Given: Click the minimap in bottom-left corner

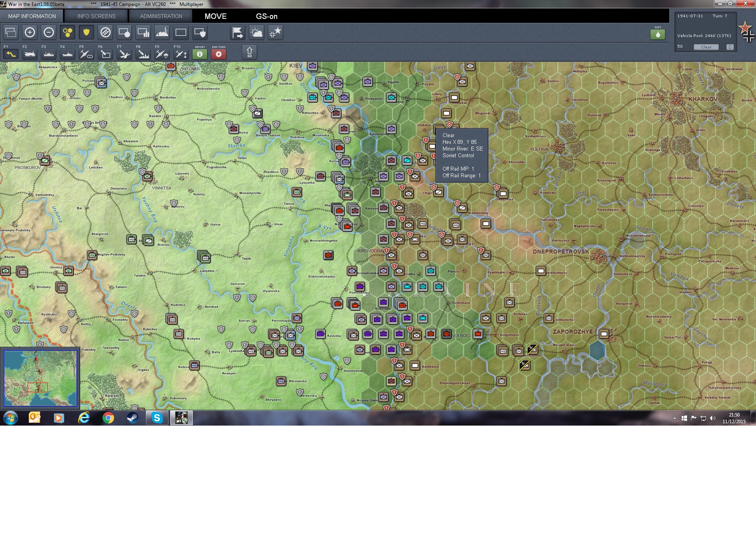Looking at the screenshot, I should click(x=40, y=378).
